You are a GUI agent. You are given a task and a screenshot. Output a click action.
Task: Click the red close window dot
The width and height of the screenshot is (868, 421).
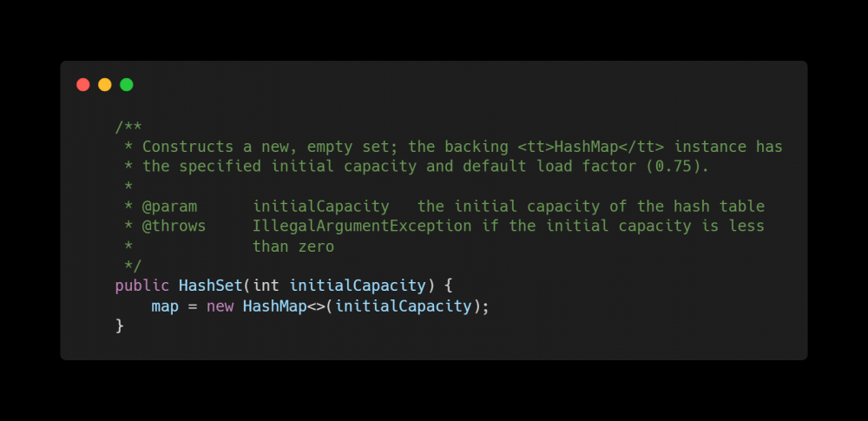tap(83, 85)
